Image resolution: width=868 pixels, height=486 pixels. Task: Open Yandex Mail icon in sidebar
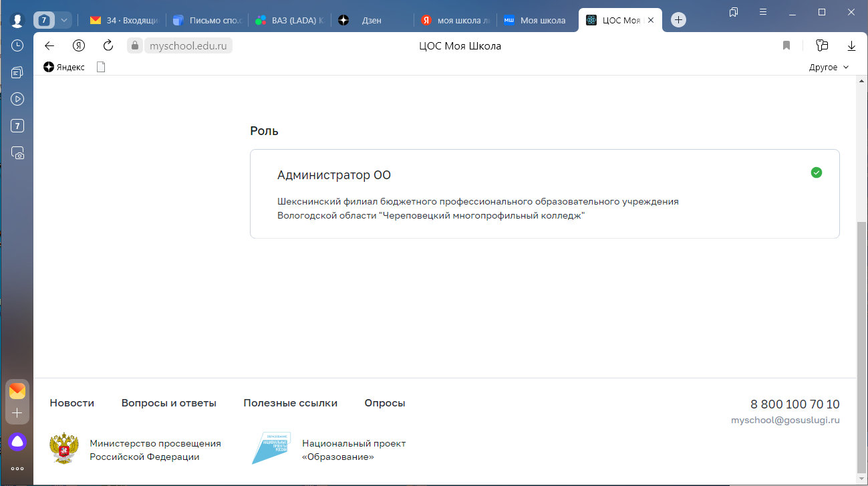pyautogui.click(x=17, y=391)
